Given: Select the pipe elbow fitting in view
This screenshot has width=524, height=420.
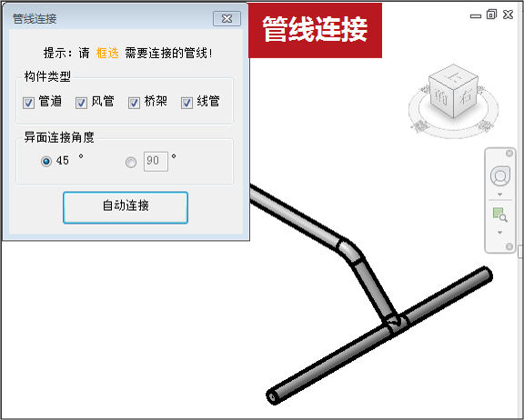Looking at the screenshot, I should 349,252.
